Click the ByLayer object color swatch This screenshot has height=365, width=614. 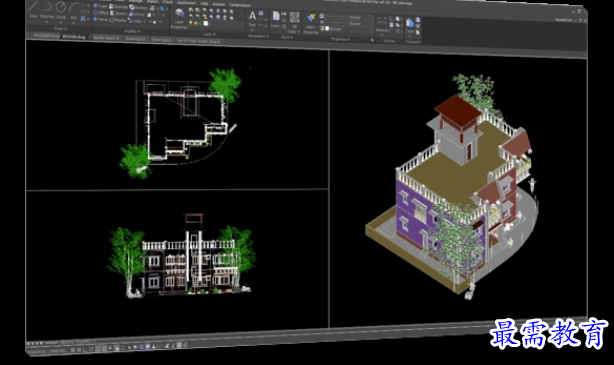(x=327, y=29)
